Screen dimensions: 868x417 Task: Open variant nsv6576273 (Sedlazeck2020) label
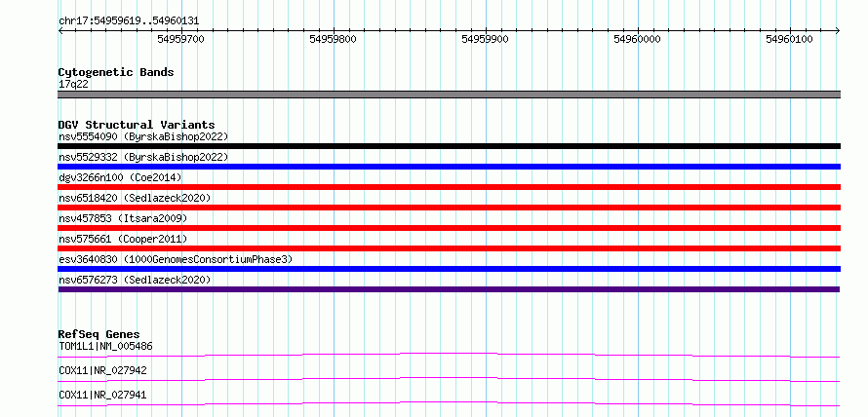135,280
